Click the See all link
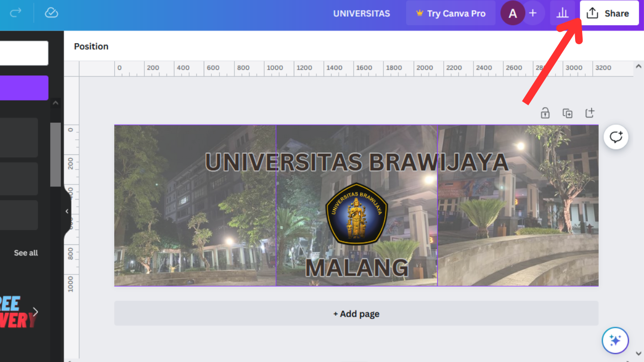644x362 pixels. pyautogui.click(x=26, y=253)
